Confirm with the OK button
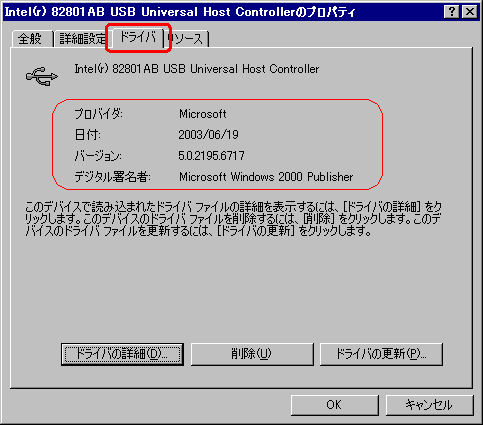483x425 pixels. pos(334,405)
